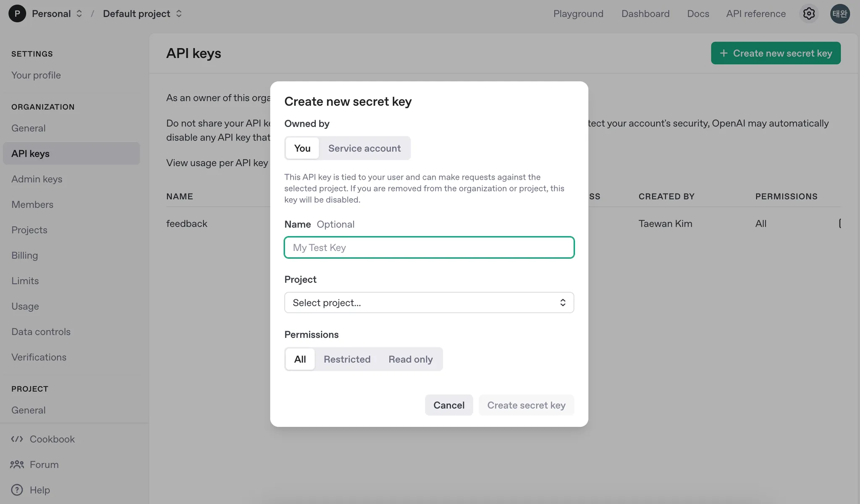
Task: Open Admin keys in sidebar
Action: (37, 179)
